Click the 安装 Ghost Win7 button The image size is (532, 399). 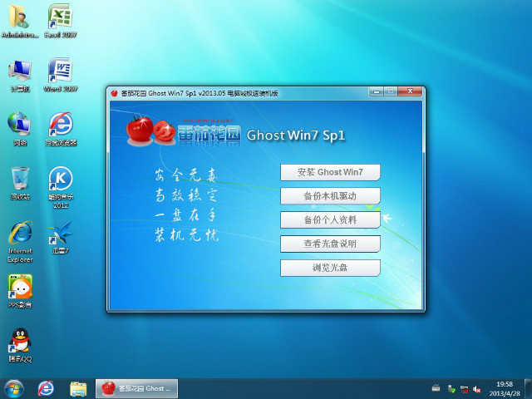point(330,172)
